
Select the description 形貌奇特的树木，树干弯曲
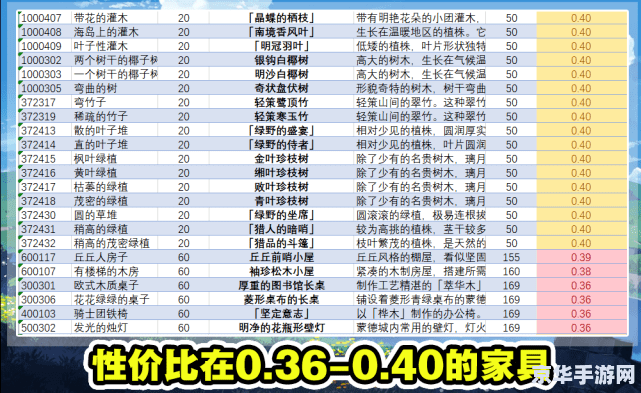[x=421, y=88]
